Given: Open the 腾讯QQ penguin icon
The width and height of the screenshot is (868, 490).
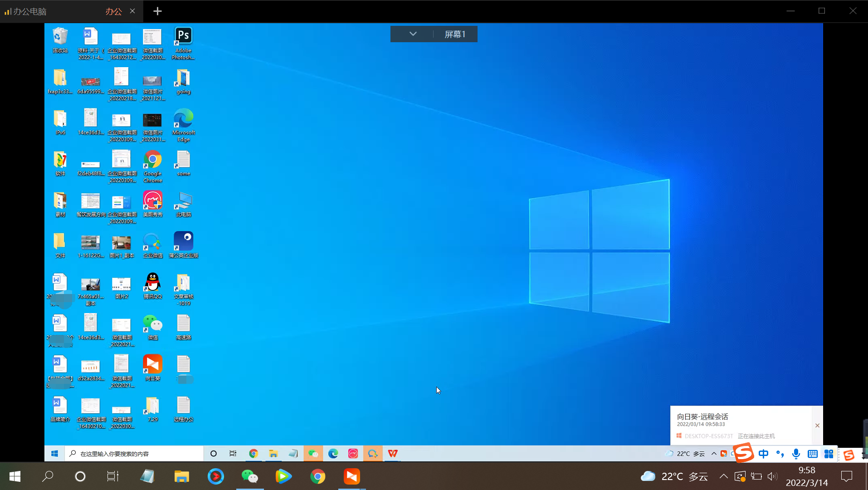Looking at the screenshot, I should point(152,283).
